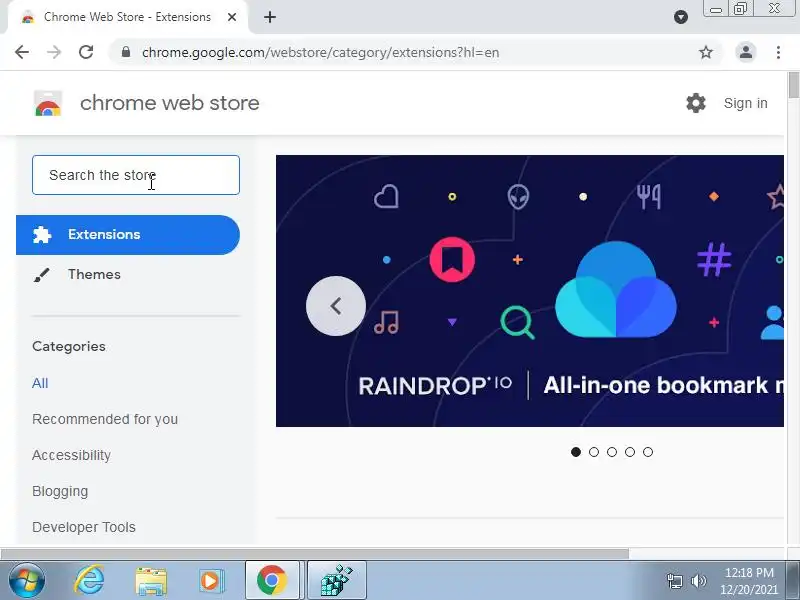This screenshot has height=600, width=800.
Task: Open Windows Media Player from taskbar
Action: click(211, 581)
